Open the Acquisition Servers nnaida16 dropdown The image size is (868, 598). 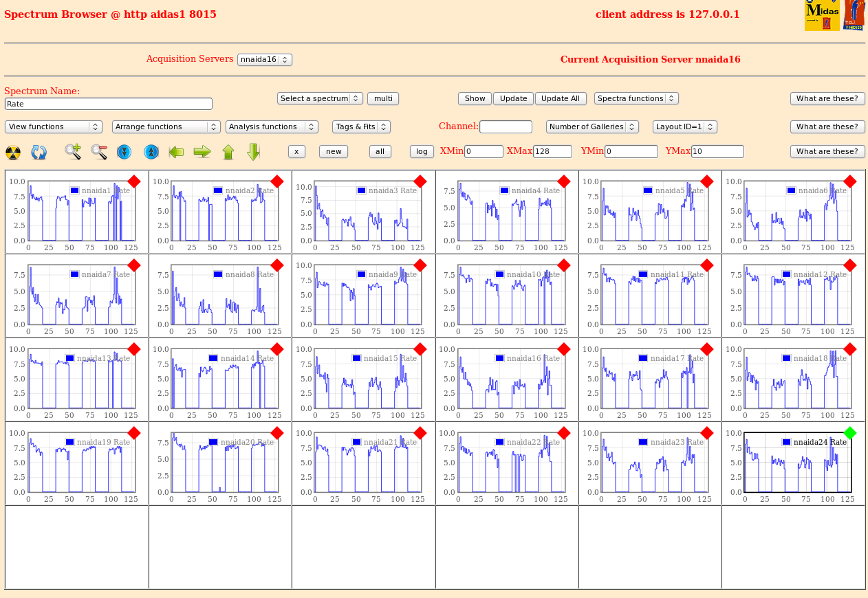(265, 60)
